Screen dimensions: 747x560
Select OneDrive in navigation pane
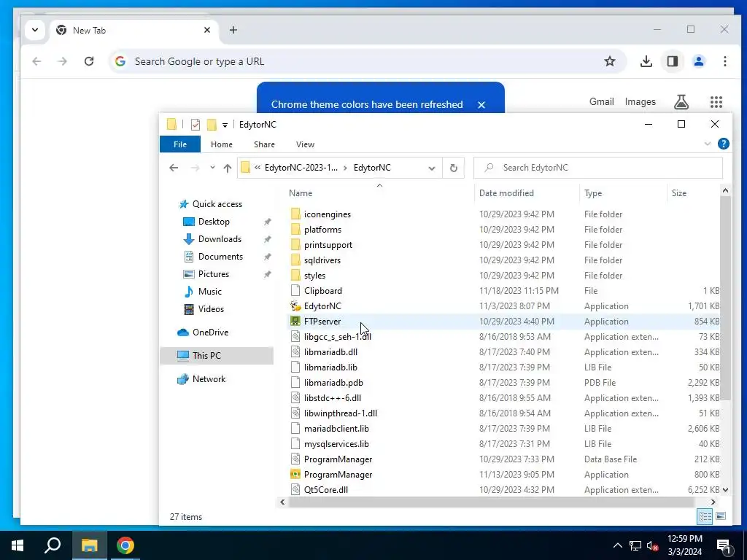click(x=210, y=332)
